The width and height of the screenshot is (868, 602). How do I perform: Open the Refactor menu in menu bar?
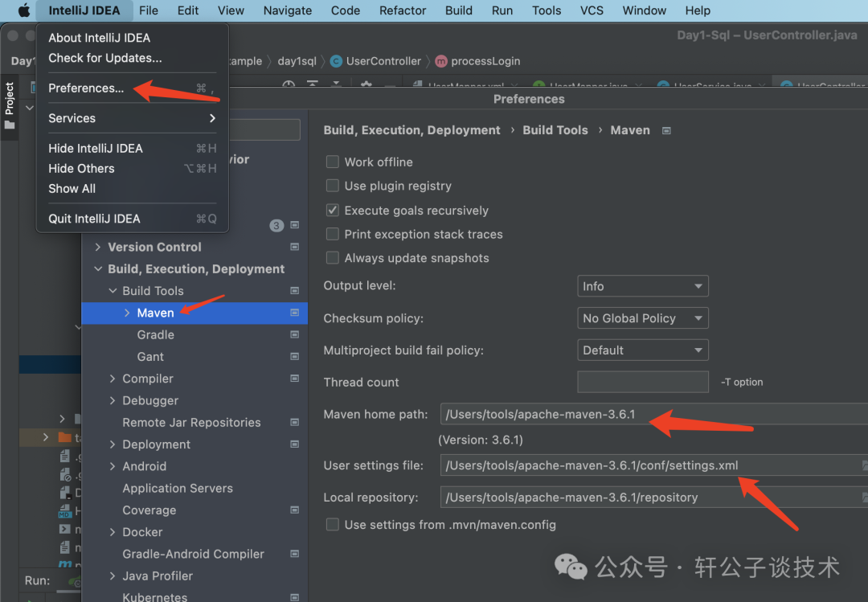[x=403, y=10]
